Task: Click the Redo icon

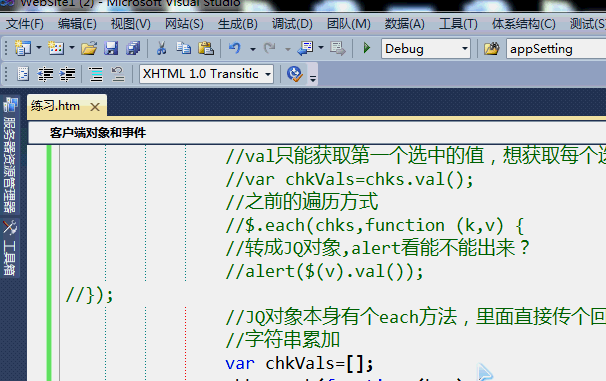Action: (269, 48)
